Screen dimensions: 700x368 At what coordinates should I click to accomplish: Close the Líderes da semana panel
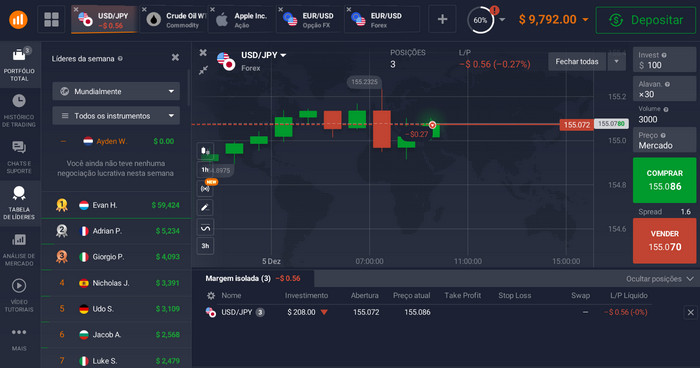175,57
